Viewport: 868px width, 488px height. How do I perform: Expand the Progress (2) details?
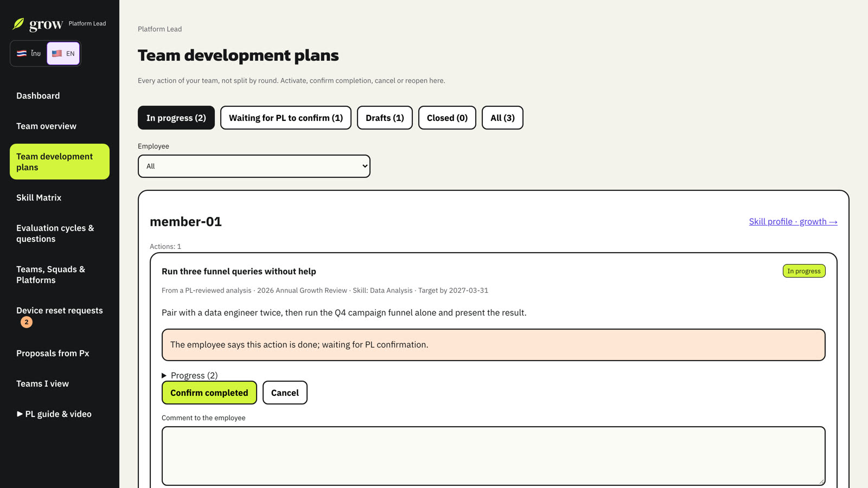(190, 375)
